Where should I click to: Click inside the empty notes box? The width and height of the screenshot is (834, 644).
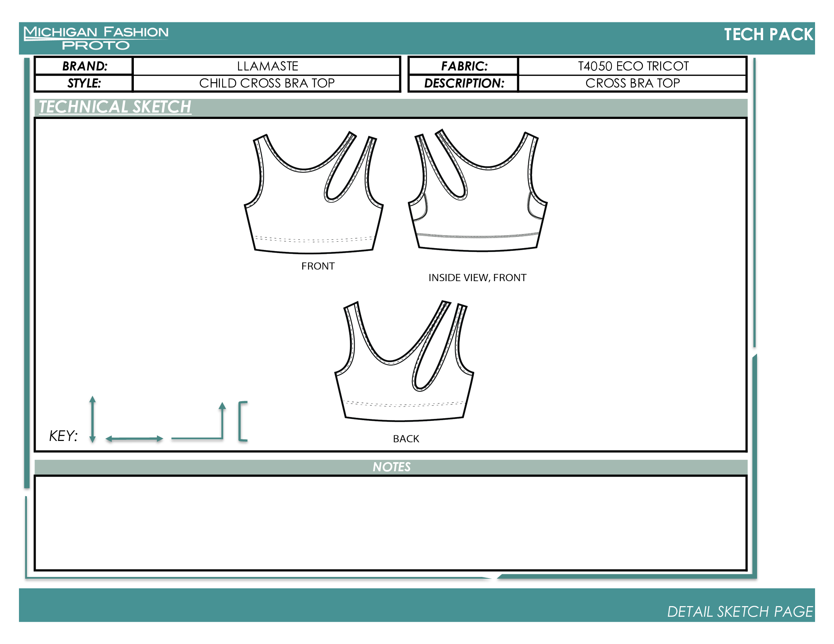point(390,523)
